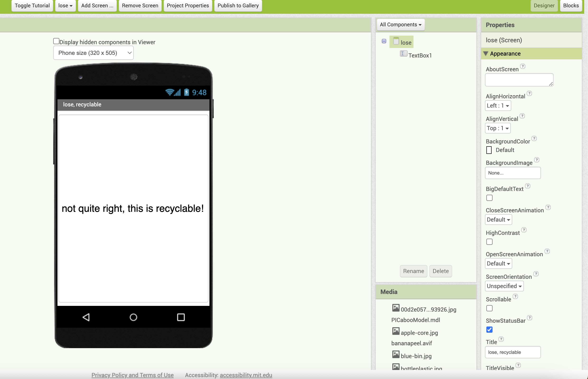The height and width of the screenshot is (379, 588).
Task: Click the blue-bin.jpg image icon in Media
Action: 396,355
